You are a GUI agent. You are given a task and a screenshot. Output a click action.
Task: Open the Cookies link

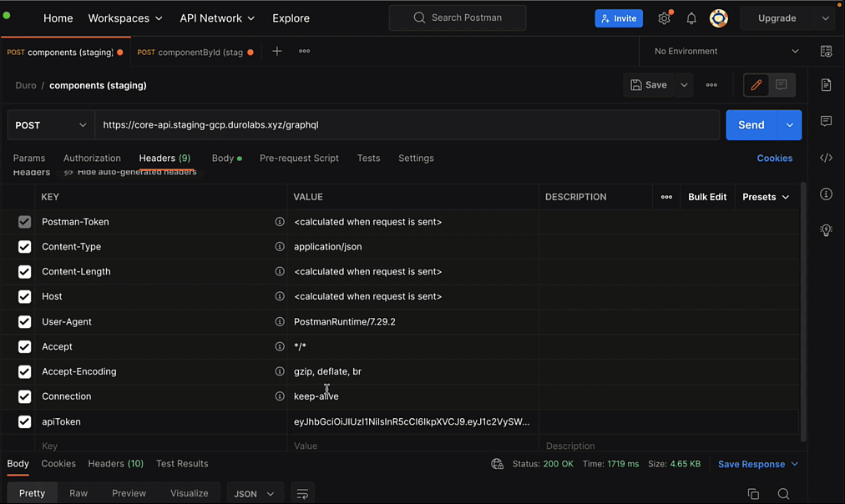pyautogui.click(x=774, y=159)
